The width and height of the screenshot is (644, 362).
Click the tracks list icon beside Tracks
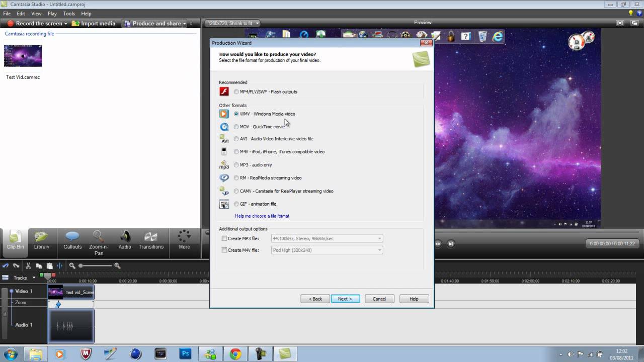[x=5, y=278]
